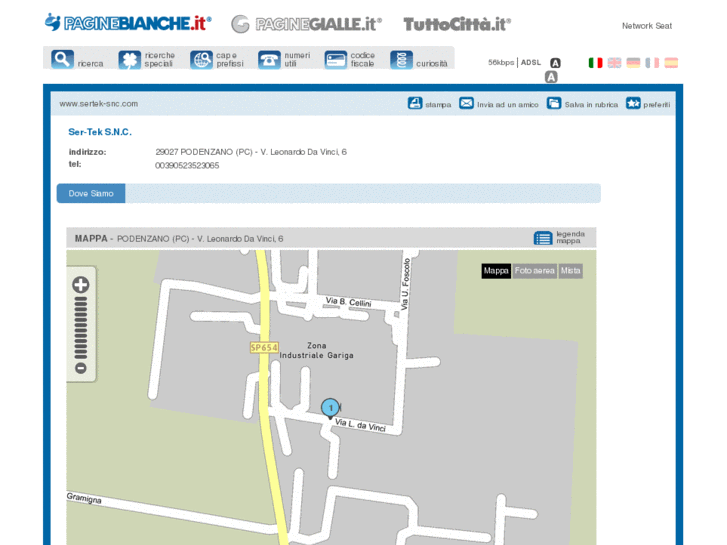Open the Ser-Tek S.N.C. company title

(x=100, y=132)
